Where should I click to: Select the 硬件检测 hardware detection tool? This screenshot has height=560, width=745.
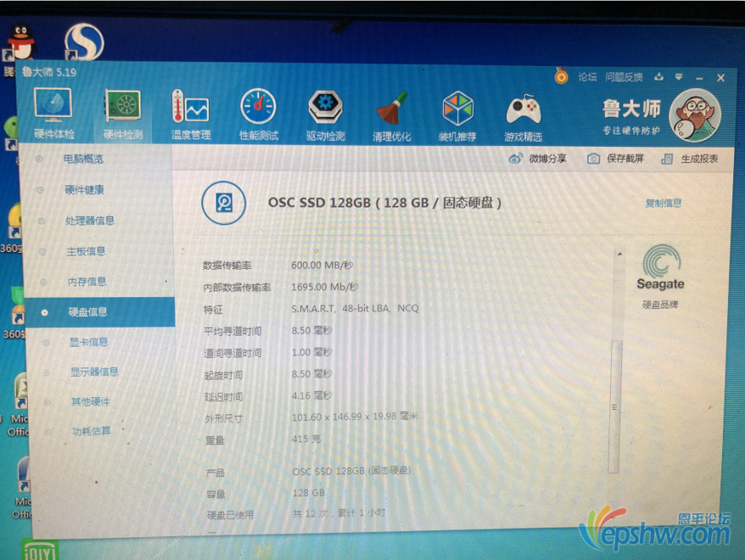tap(122, 115)
